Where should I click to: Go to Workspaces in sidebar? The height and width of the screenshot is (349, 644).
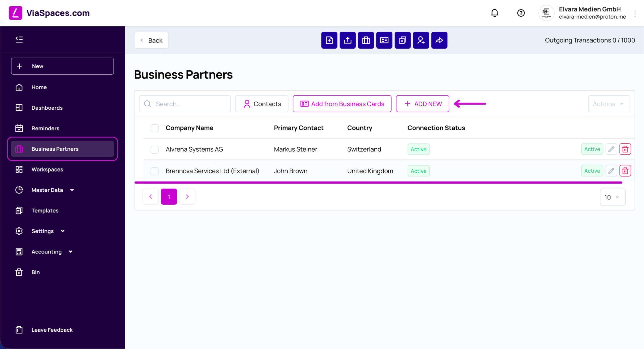point(47,169)
